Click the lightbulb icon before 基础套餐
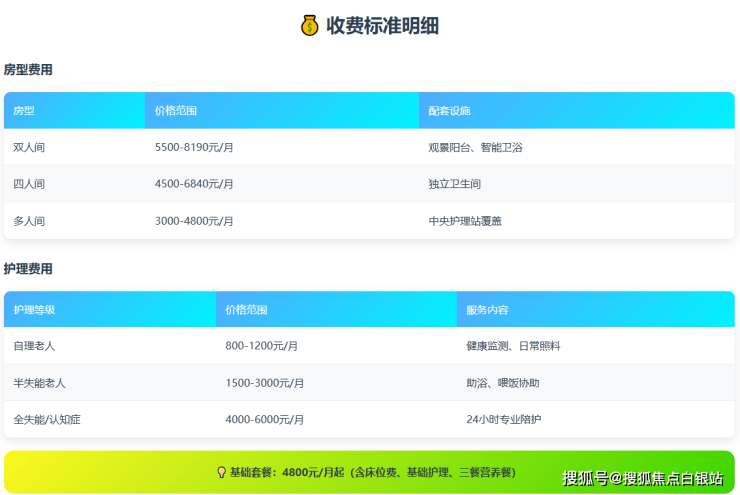Viewport: 740px width, 495px height. click(x=221, y=472)
